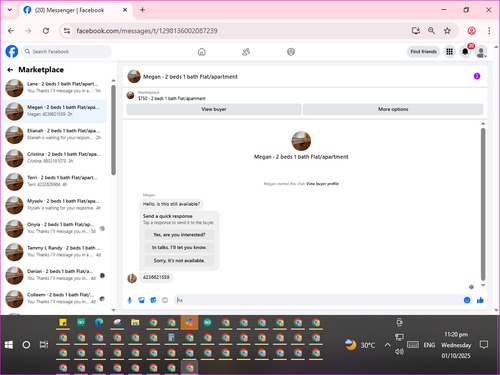Image resolution: width=500 pixels, height=375 pixels.
Task: Close the Messenger Facebook tab
Action: tap(125, 10)
